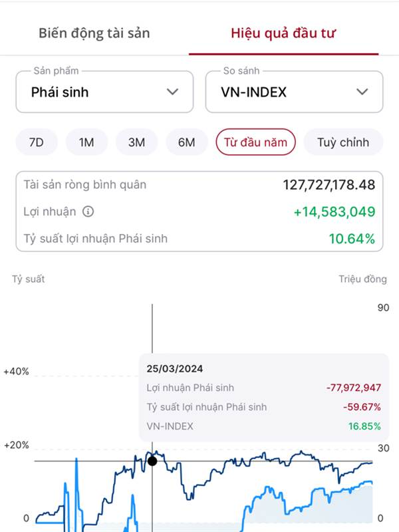
Task: Select the Hiệu quả đầu tư tab
Action: pyautogui.click(x=283, y=33)
